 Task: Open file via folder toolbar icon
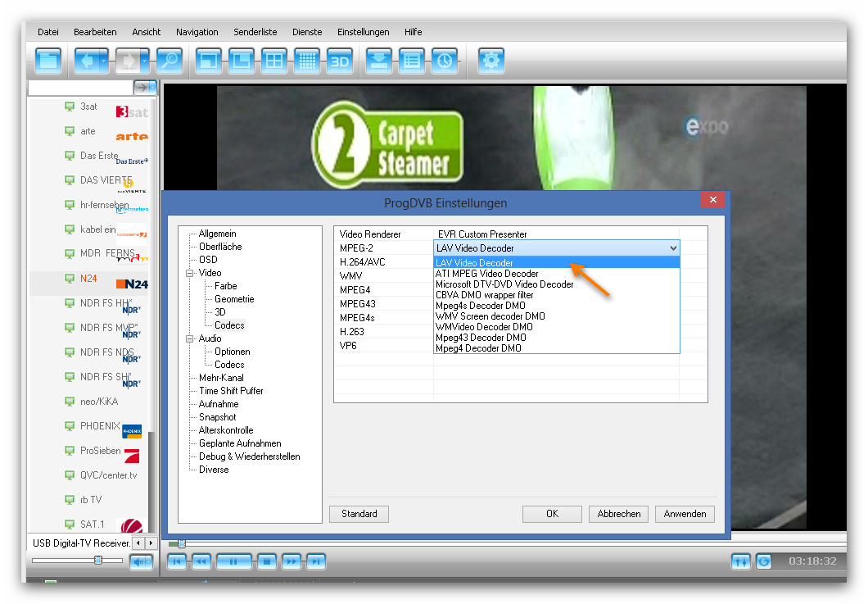click(x=48, y=61)
